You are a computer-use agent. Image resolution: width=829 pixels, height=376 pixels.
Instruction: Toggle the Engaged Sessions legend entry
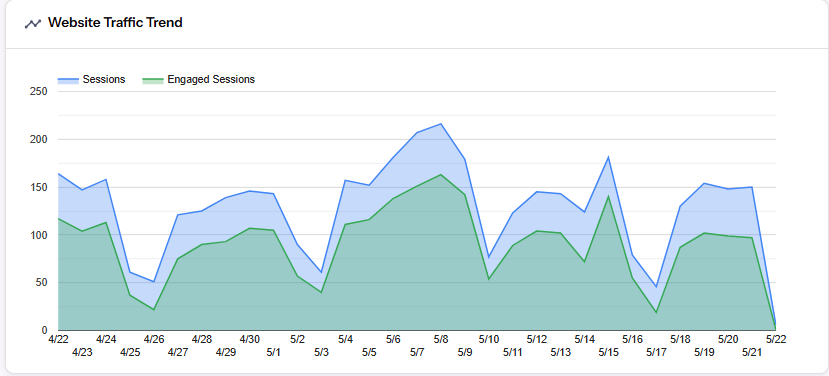tap(199, 79)
